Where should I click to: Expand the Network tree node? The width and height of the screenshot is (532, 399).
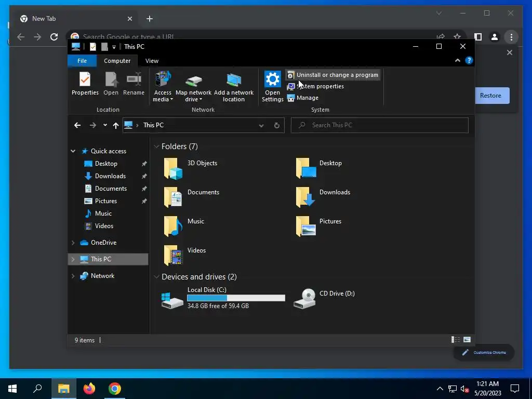[73, 276]
